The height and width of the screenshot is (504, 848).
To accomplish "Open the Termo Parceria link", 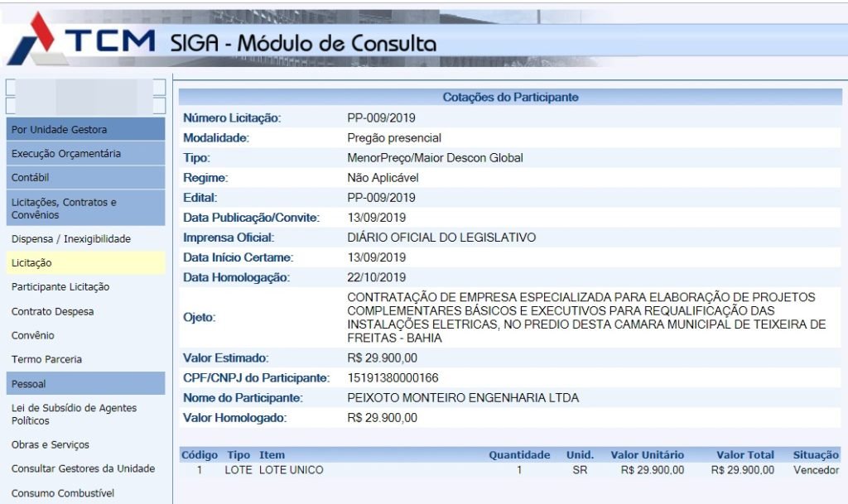I will 46,359.
